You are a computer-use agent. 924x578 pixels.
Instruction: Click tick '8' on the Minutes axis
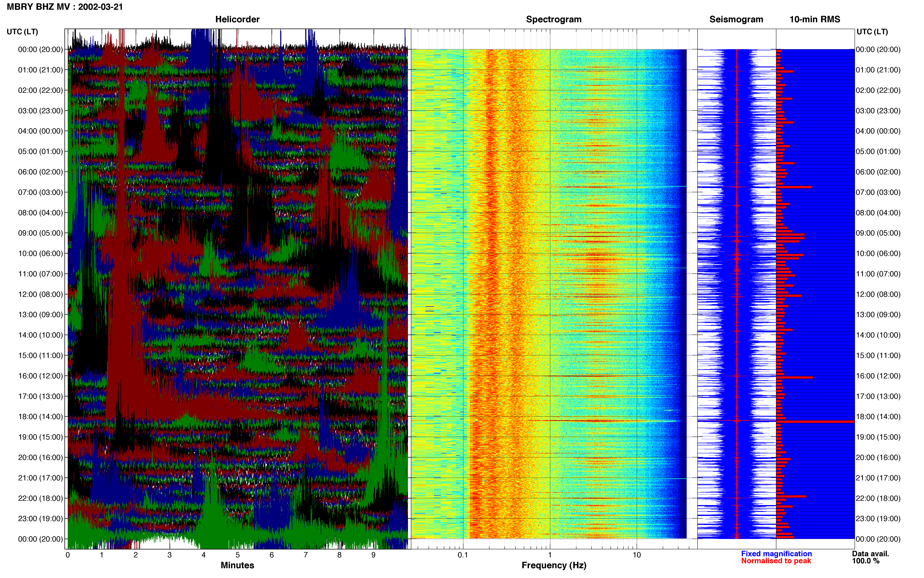[339, 555]
